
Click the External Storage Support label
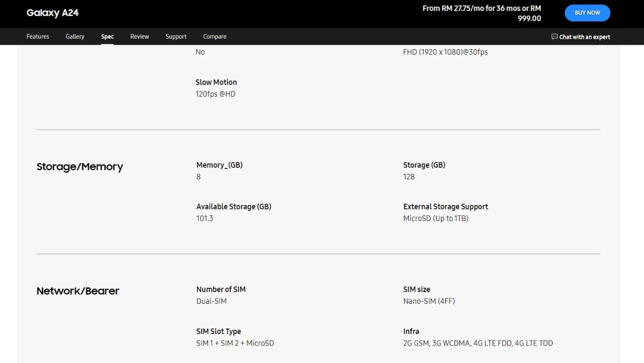(446, 207)
